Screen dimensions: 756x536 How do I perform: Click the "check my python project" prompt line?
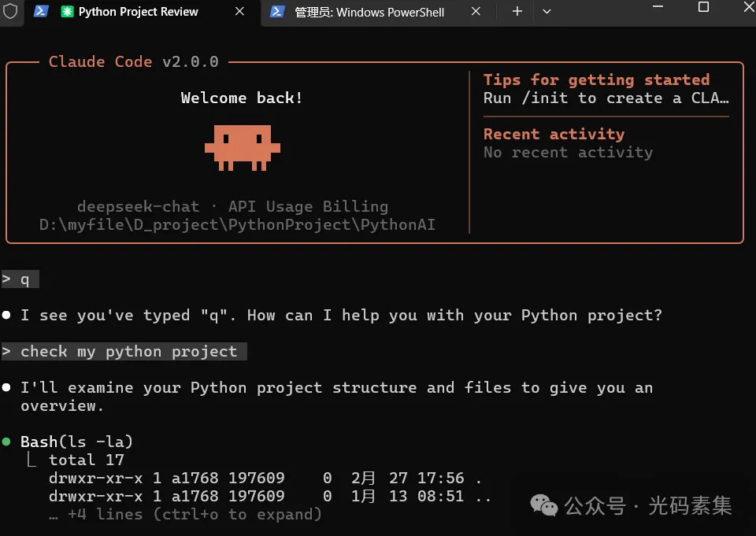tap(128, 352)
